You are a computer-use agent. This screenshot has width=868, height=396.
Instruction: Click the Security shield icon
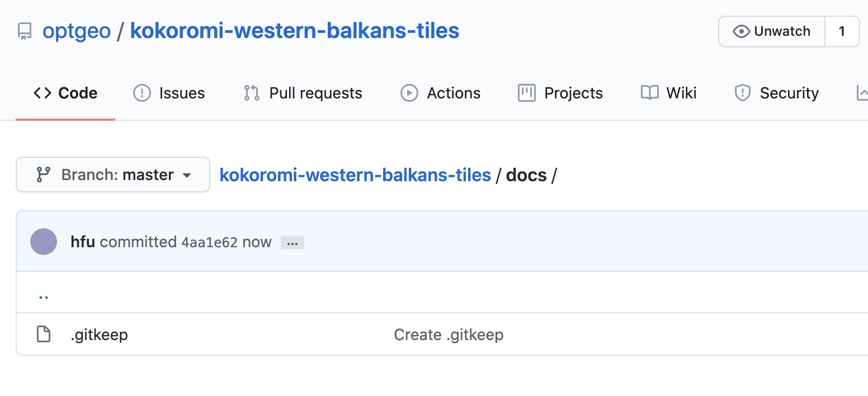tap(743, 93)
